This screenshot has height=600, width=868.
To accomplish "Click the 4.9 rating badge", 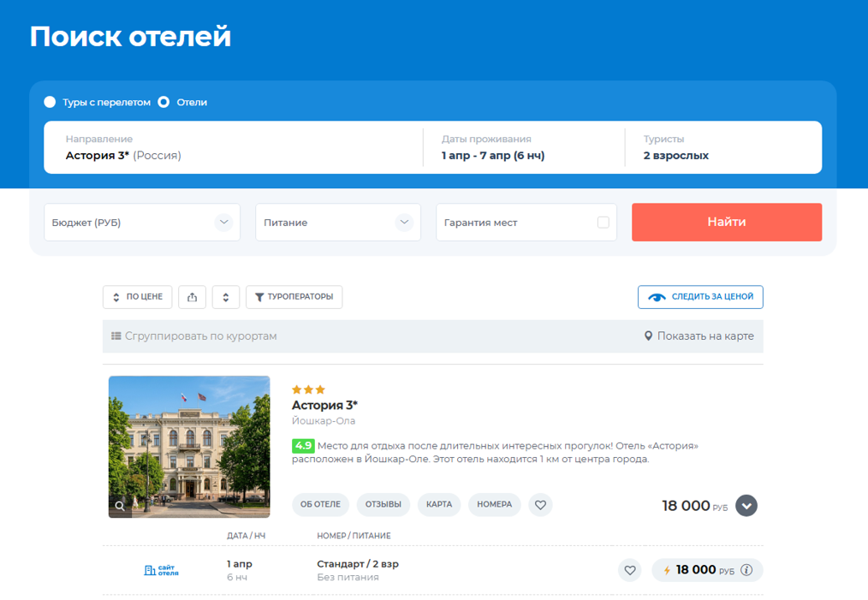I will pyautogui.click(x=303, y=446).
